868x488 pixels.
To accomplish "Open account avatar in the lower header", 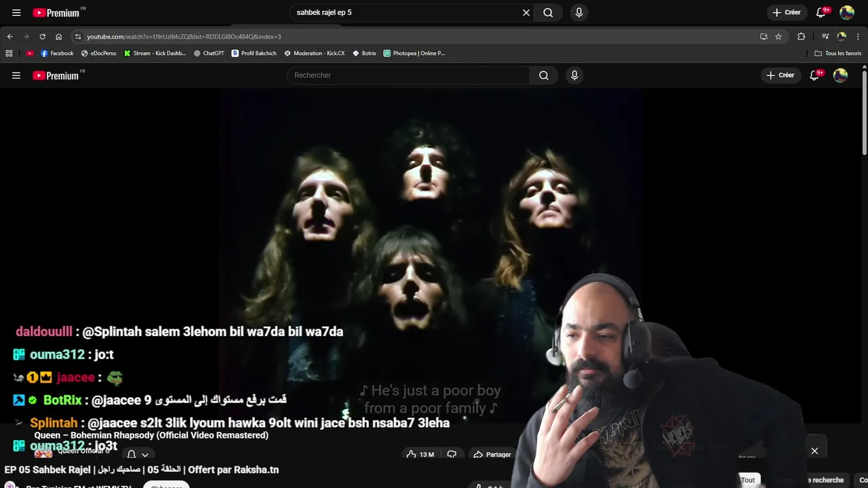I will (x=840, y=75).
